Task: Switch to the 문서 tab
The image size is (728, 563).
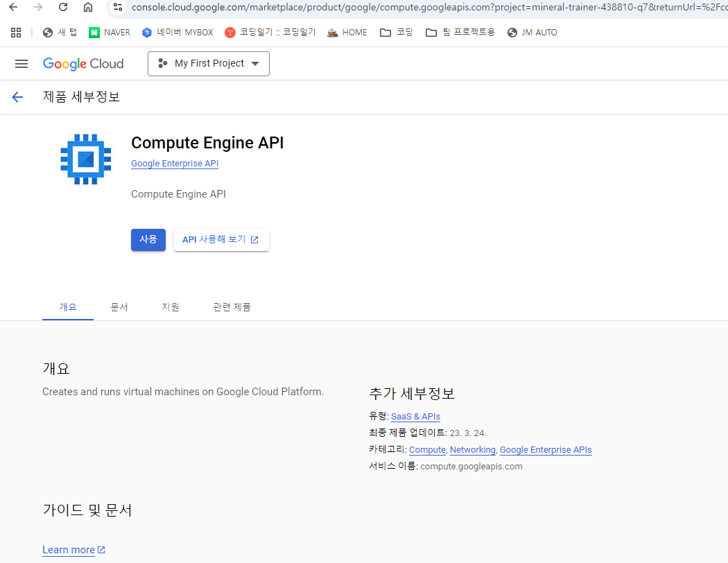Action: 119,306
